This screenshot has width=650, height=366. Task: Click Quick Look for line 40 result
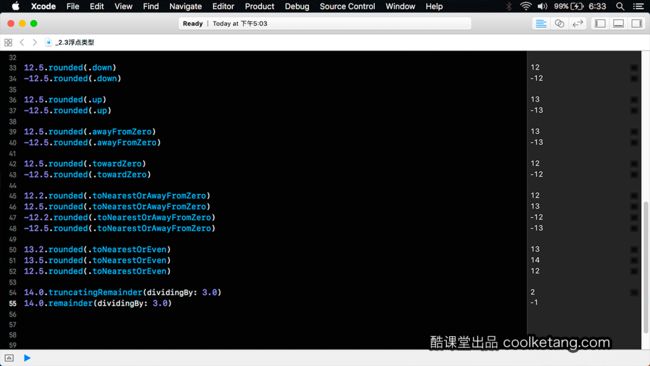(634, 142)
